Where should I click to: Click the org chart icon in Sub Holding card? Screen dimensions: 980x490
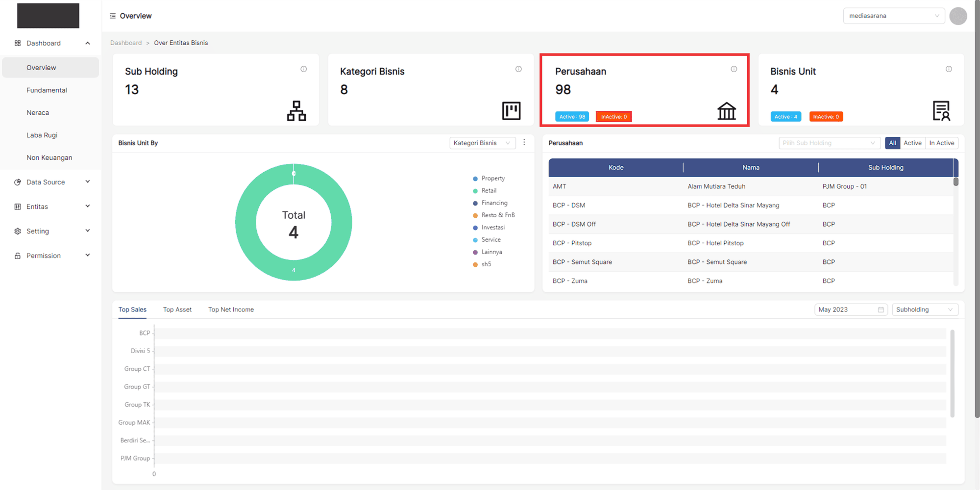(296, 111)
